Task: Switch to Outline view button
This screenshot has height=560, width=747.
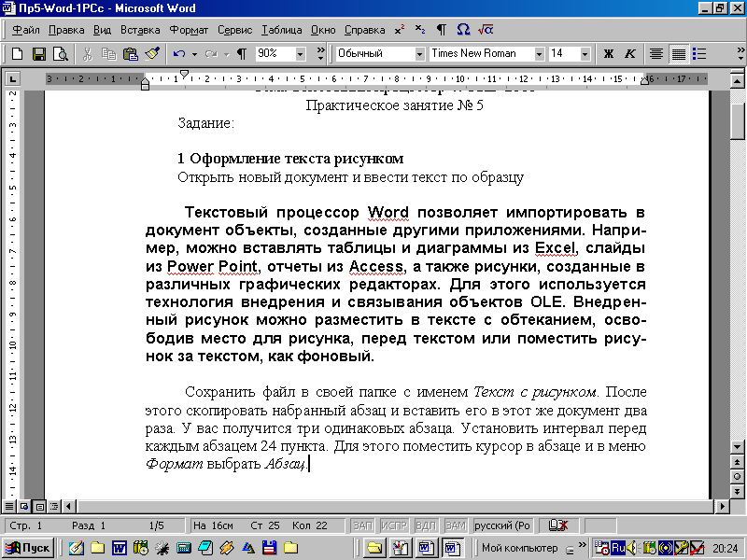Action: pos(54,506)
